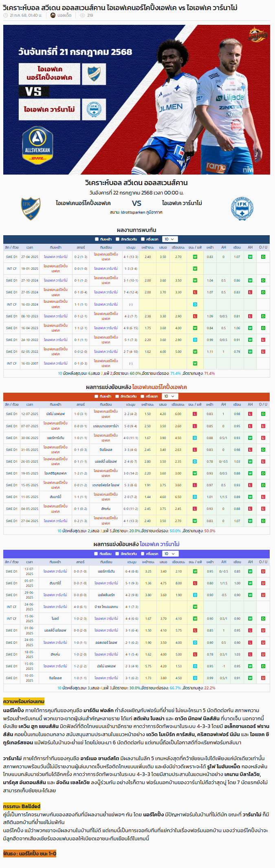
Task: Tick ครึ่งแรก checkbox in head-to-head table
Action: (x=143, y=239)
